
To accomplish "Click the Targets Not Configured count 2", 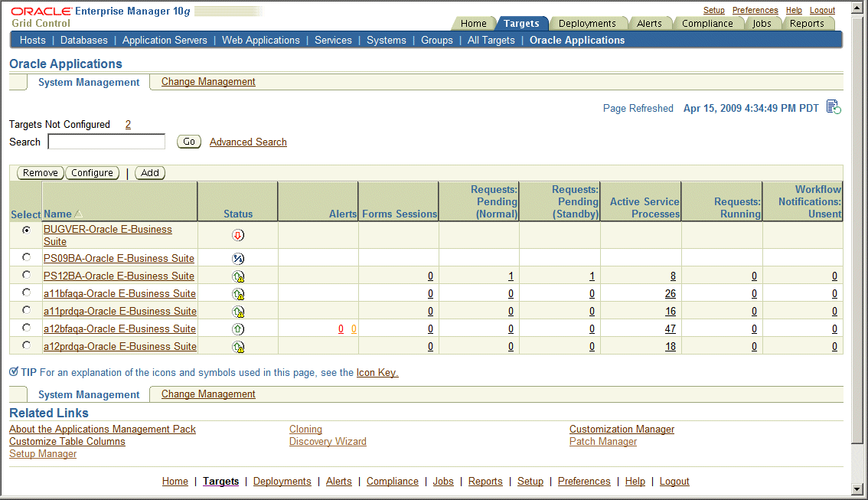I will pyautogui.click(x=128, y=125).
